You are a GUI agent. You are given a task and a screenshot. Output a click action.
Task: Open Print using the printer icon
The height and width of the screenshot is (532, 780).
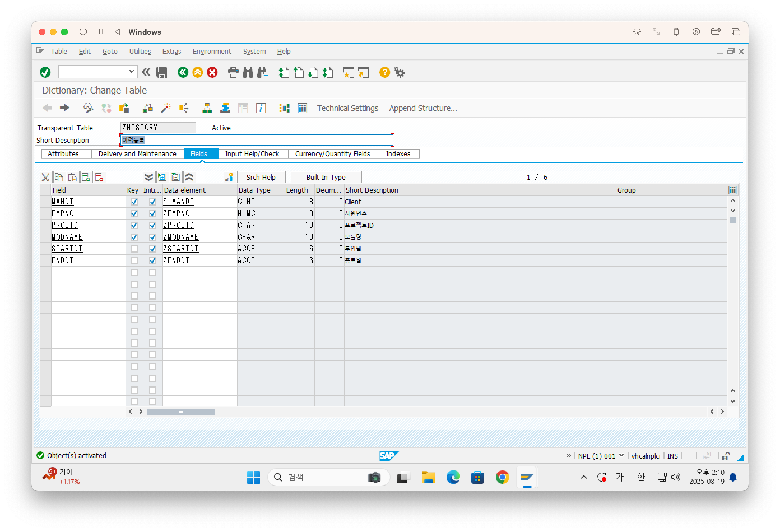233,72
